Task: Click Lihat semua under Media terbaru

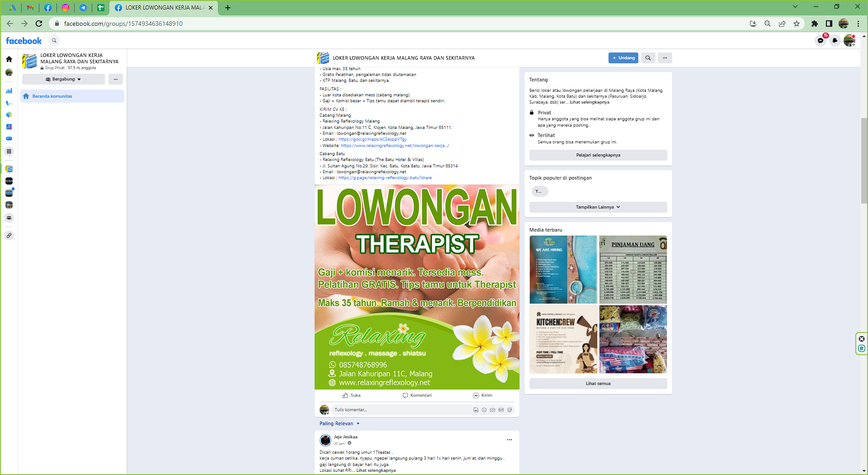Action: point(598,384)
